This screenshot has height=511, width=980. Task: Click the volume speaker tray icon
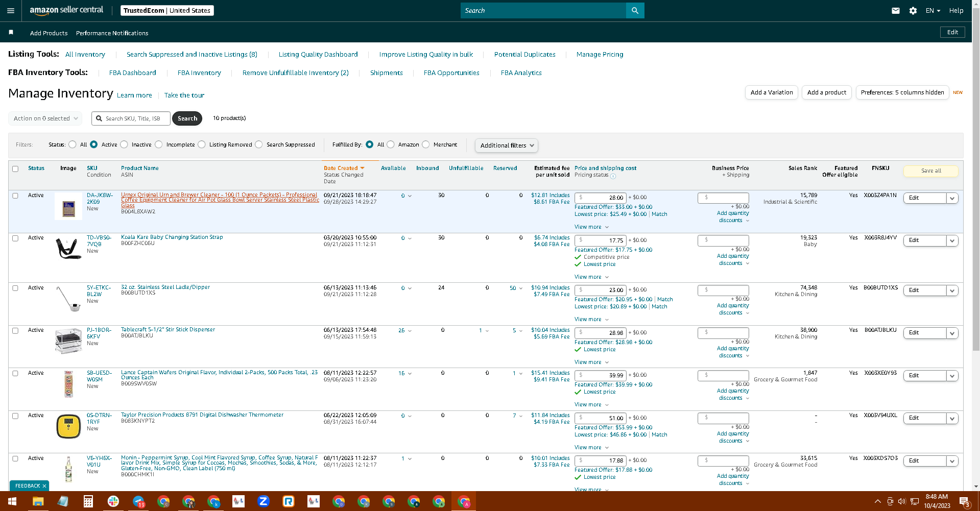tap(902, 501)
